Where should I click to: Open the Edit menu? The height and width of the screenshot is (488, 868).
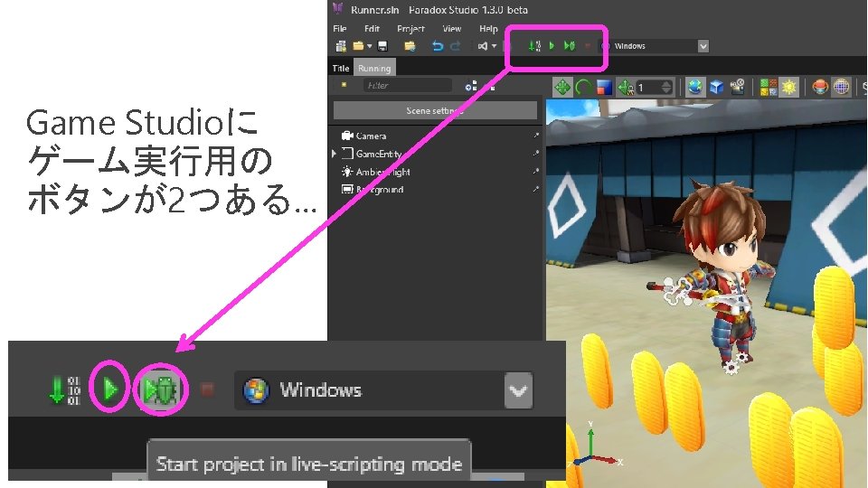coord(372,29)
